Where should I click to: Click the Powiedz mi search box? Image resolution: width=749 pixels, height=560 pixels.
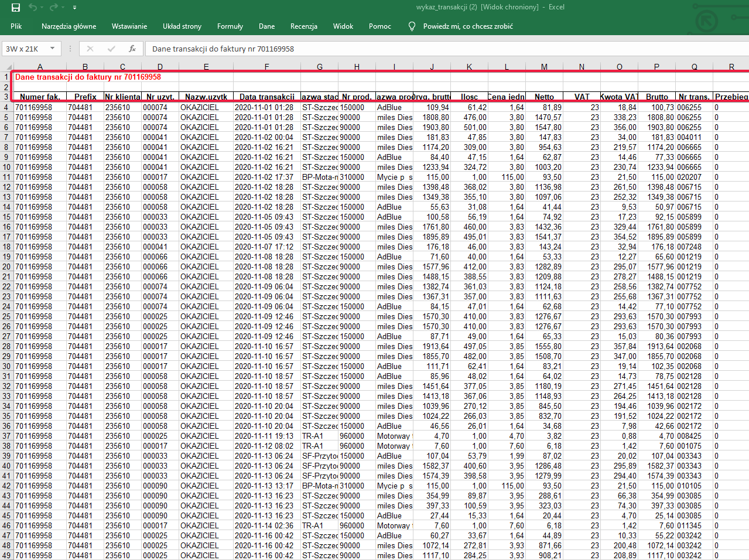pyautogui.click(x=468, y=26)
